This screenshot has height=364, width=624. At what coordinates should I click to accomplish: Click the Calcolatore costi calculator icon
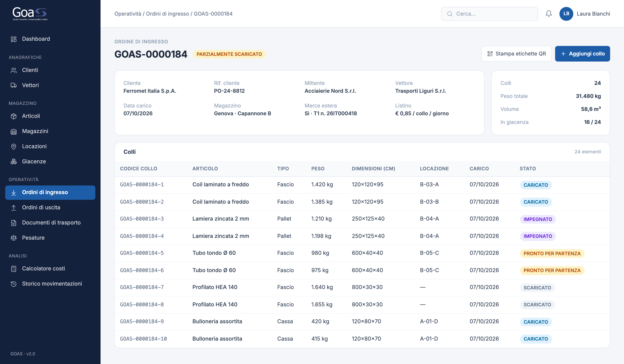coord(14,269)
